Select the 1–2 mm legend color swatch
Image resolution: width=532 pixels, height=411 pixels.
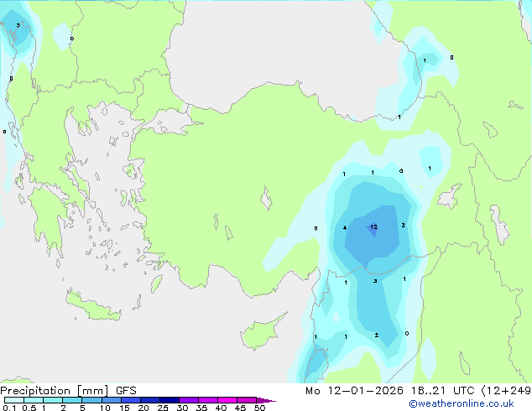click(x=53, y=400)
